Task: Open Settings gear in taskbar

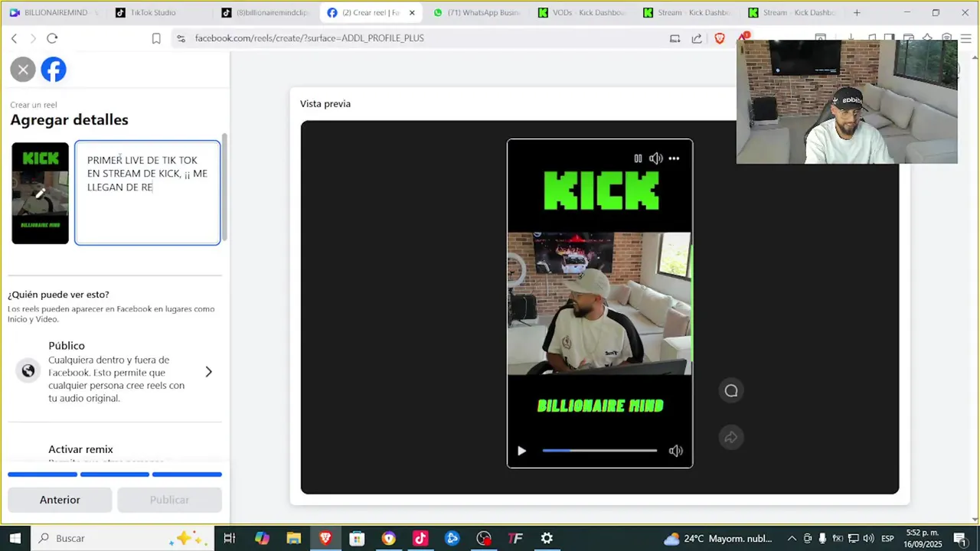Action: tap(547, 538)
